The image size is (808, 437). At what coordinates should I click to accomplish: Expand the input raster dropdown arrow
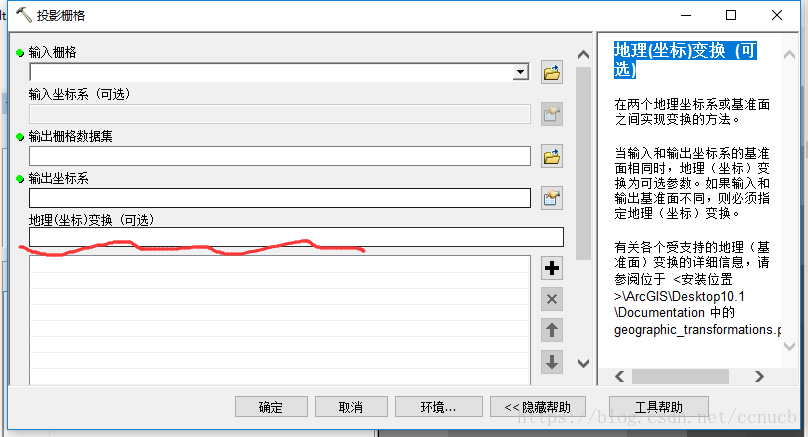coord(521,72)
